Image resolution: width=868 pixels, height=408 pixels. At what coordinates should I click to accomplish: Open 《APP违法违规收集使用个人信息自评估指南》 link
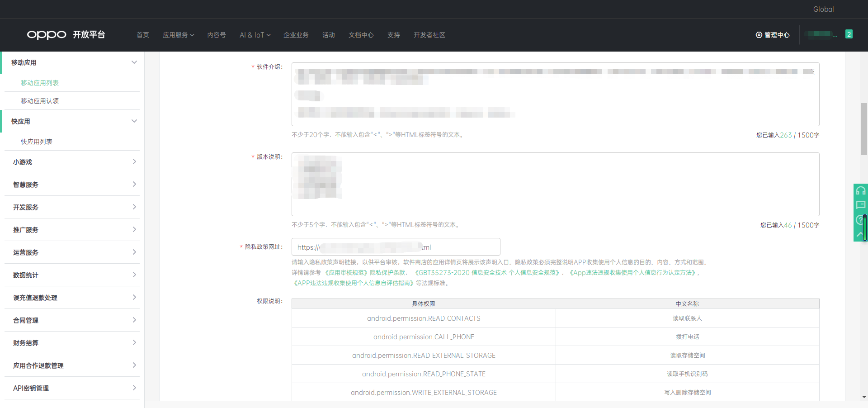353,283
